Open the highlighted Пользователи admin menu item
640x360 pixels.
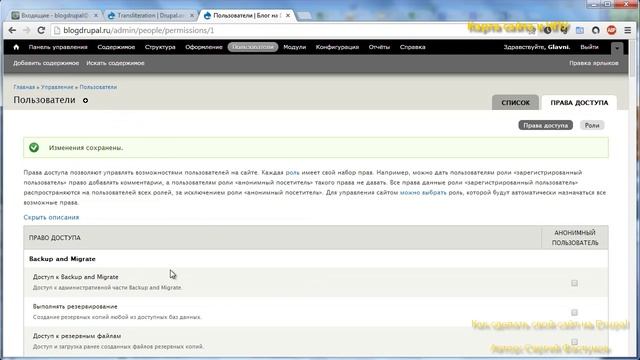pos(253,47)
